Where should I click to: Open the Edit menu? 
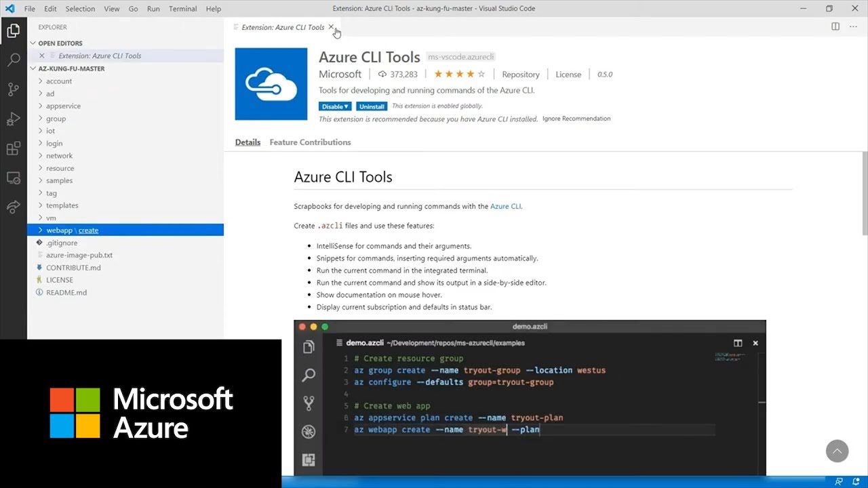pos(50,9)
